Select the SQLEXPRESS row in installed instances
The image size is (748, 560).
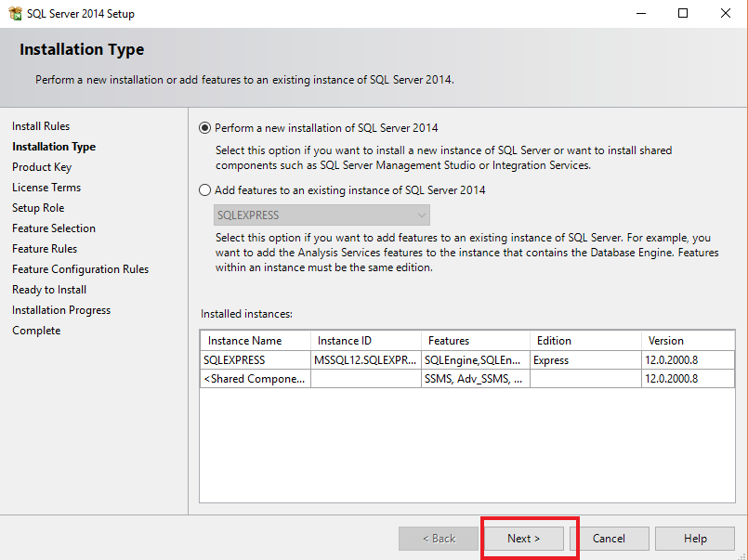coord(467,359)
